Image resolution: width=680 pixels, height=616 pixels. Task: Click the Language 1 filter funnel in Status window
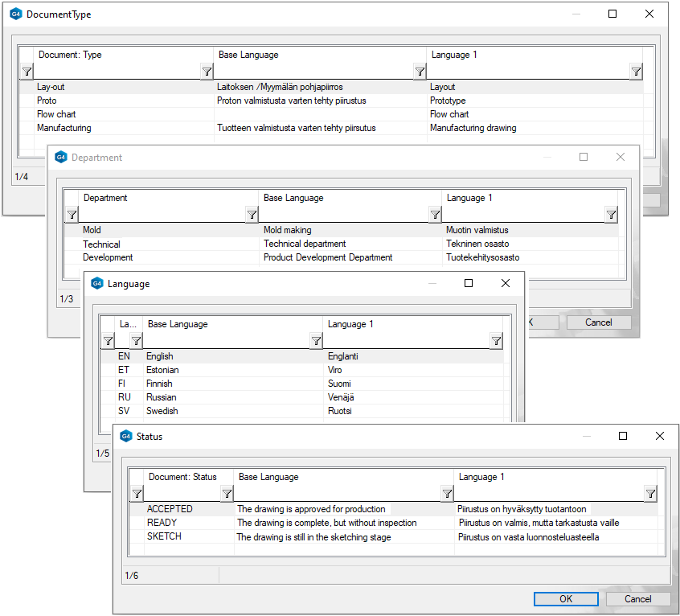tap(650, 494)
